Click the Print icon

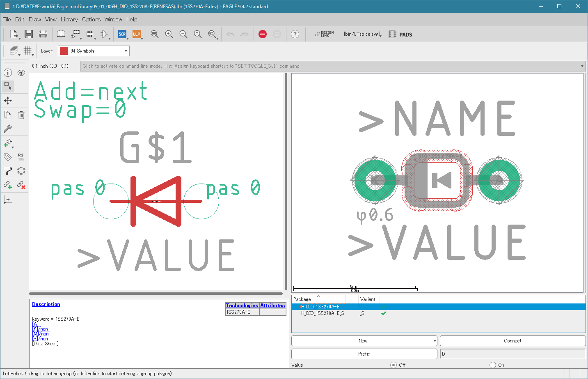[x=43, y=34]
